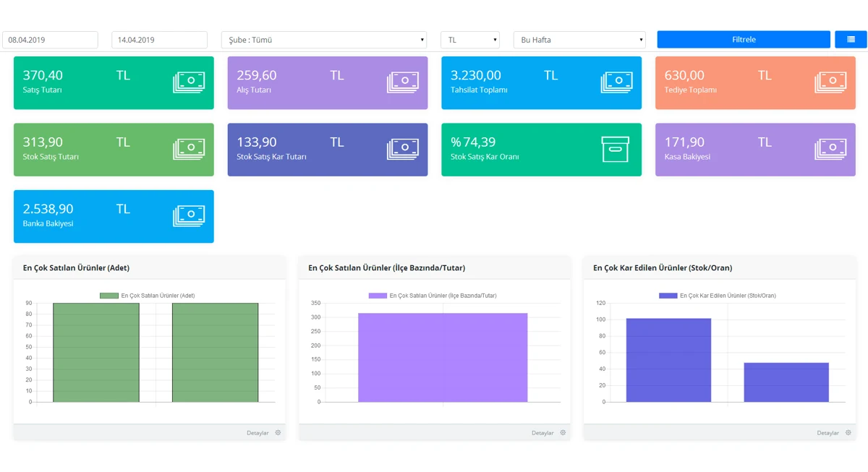This screenshot has height=472, width=868.
Task: Click the money icon on Tediye Toplamı card
Action: pyautogui.click(x=830, y=82)
